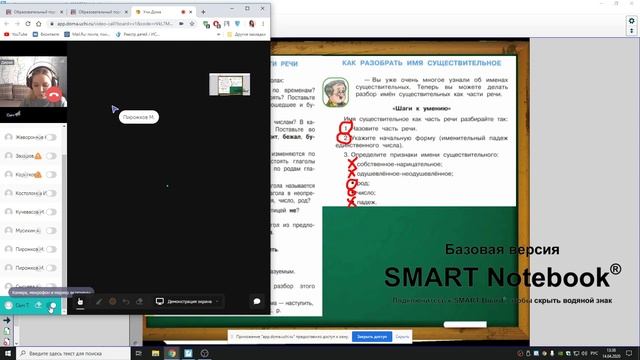Toggle camera and microphone switch in teal bar
The image size is (640, 360).
click(52, 306)
